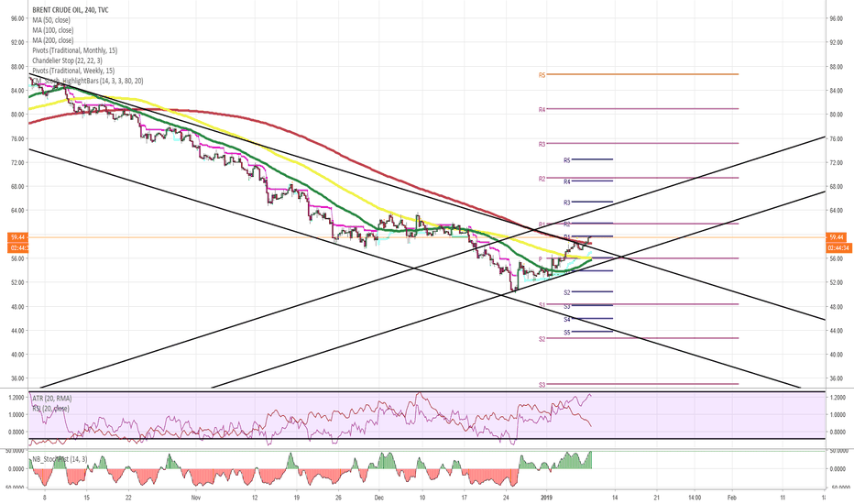
Task: Click the long orange monthly R5 pivot line
Action: pyautogui.click(x=642, y=74)
